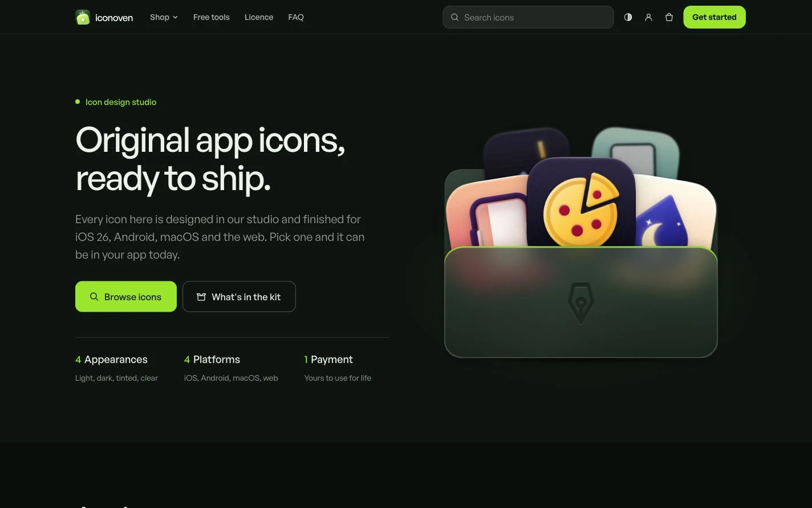The height and width of the screenshot is (508, 812).
Task: Click "Light, dark, tinted, clear" text
Action: click(x=116, y=378)
